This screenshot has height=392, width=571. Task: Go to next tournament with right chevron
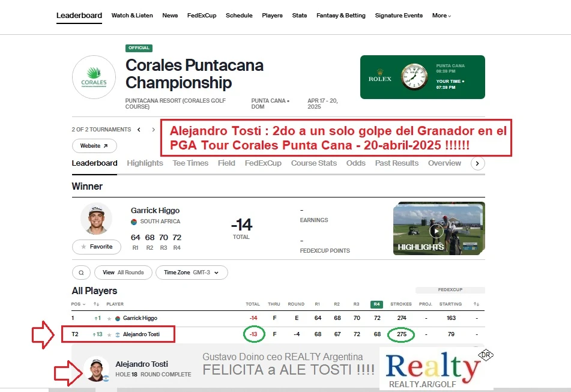154,130
